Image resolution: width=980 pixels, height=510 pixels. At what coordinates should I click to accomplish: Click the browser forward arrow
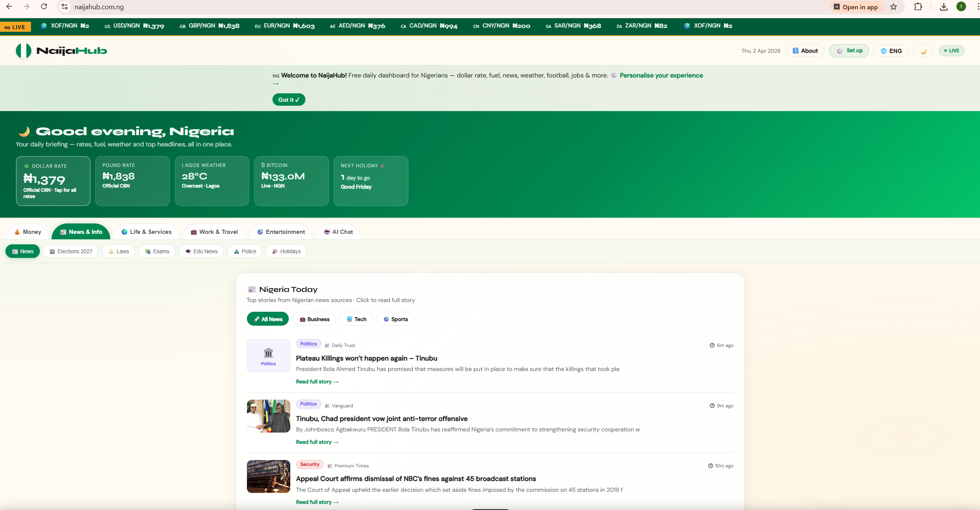click(26, 7)
